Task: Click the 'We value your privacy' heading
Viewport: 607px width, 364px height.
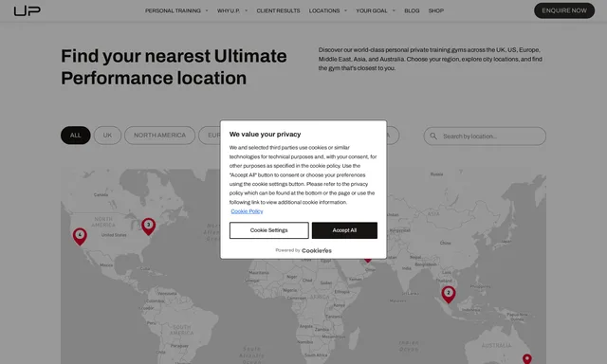Action: coord(265,135)
